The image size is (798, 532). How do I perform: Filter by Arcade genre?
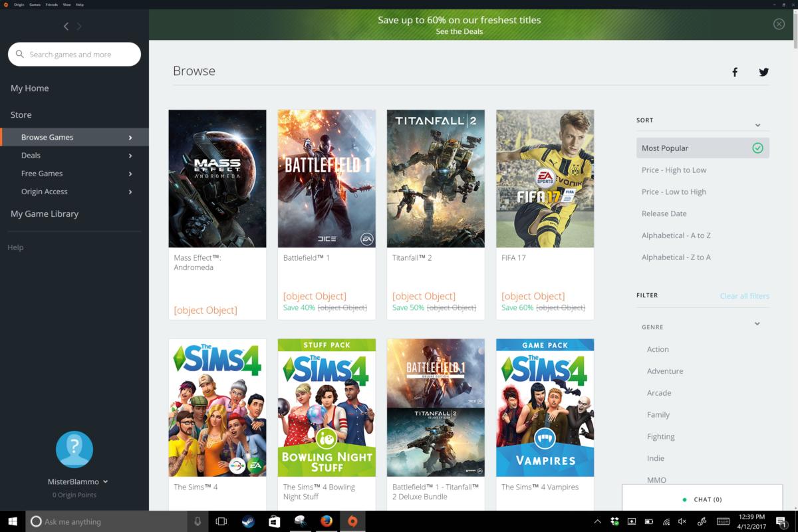click(659, 393)
